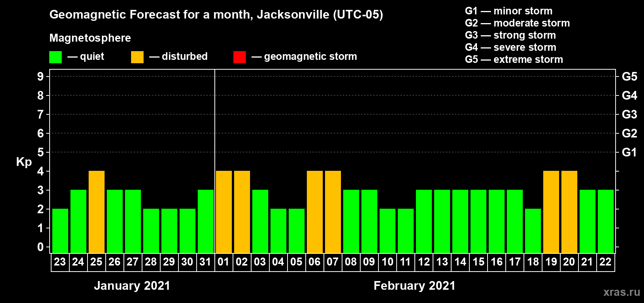644x303 pixels.
Task: Click the G1 label on right axis
Action: (630, 152)
